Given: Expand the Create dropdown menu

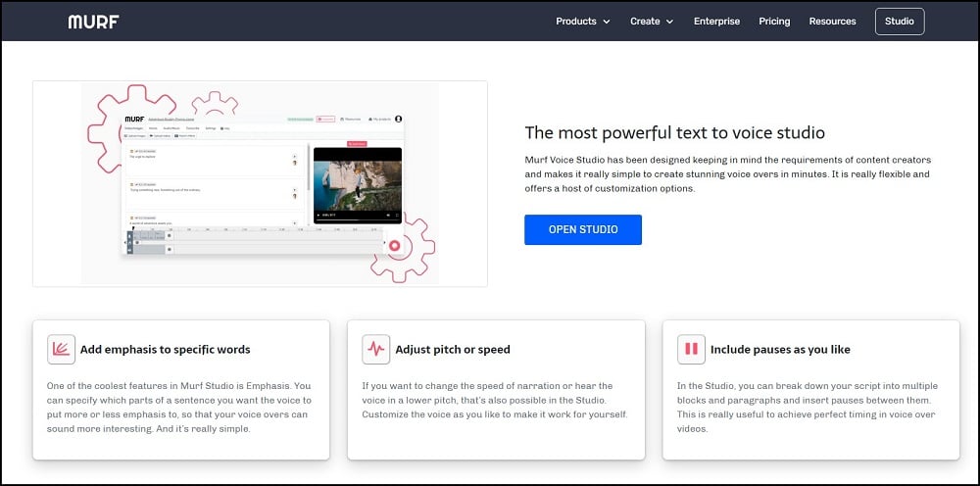Looking at the screenshot, I should point(652,22).
